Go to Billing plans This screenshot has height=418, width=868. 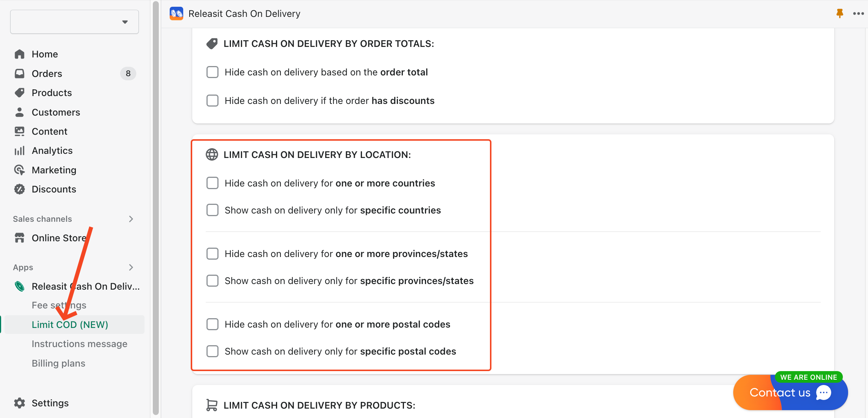coord(59,363)
